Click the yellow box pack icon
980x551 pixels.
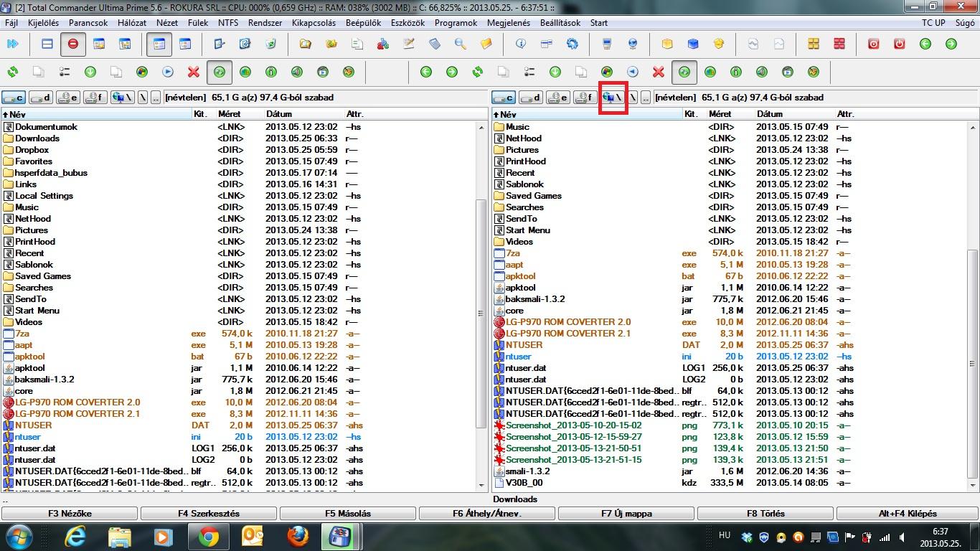(x=667, y=44)
